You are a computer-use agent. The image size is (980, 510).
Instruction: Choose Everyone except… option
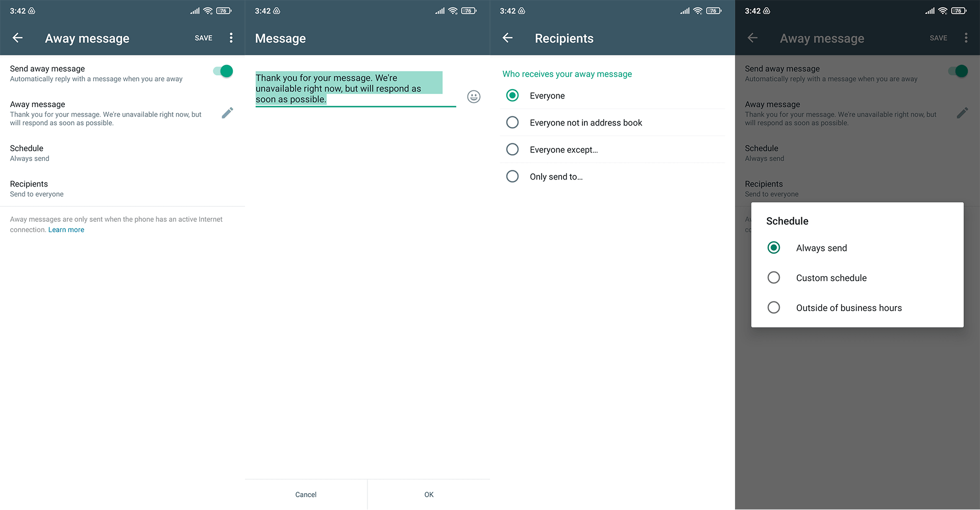pyautogui.click(x=612, y=149)
